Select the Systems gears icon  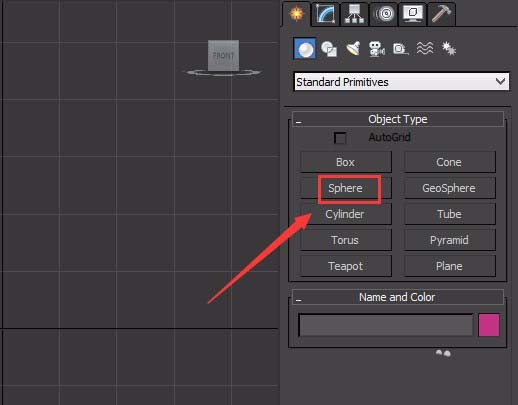tap(449, 49)
